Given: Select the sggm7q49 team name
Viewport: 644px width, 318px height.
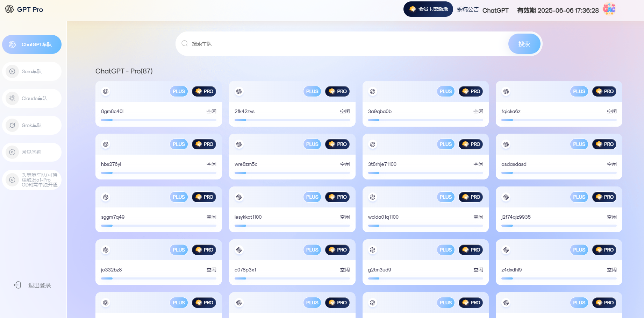Looking at the screenshot, I should (113, 217).
